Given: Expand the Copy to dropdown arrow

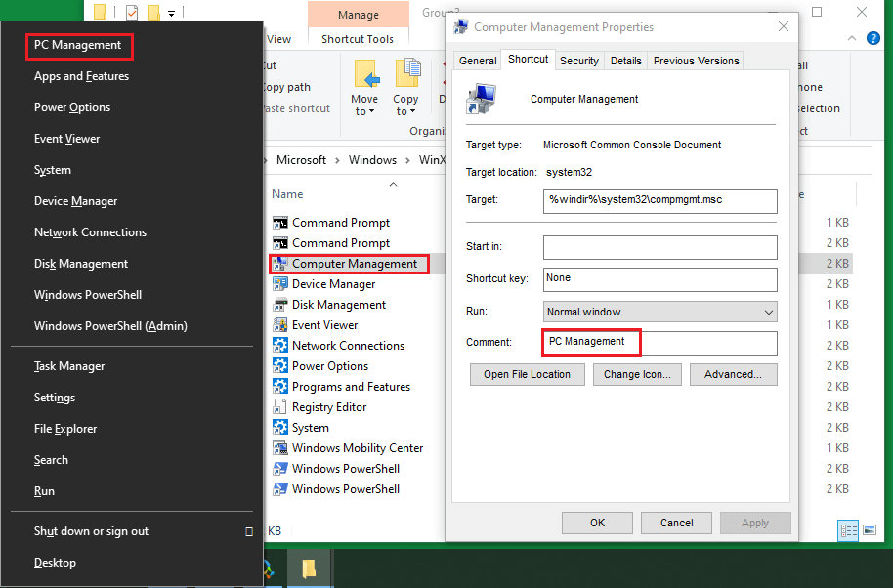Looking at the screenshot, I should click(413, 112).
